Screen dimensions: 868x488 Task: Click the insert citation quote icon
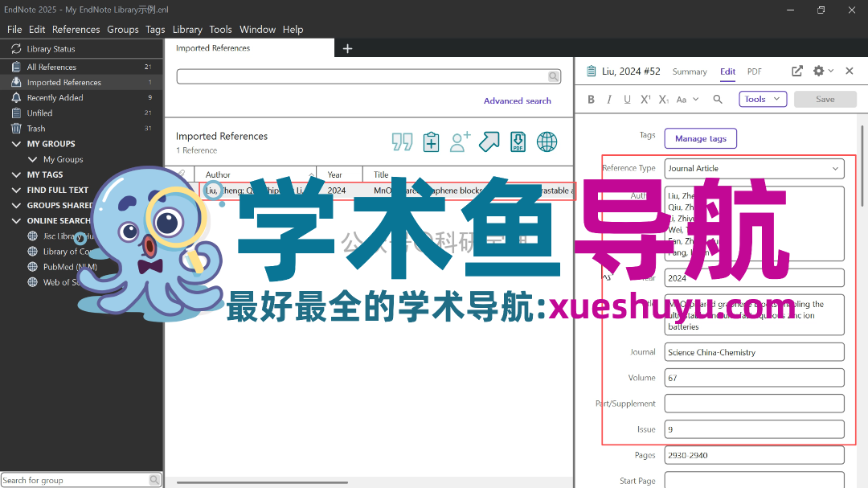(x=402, y=141)
